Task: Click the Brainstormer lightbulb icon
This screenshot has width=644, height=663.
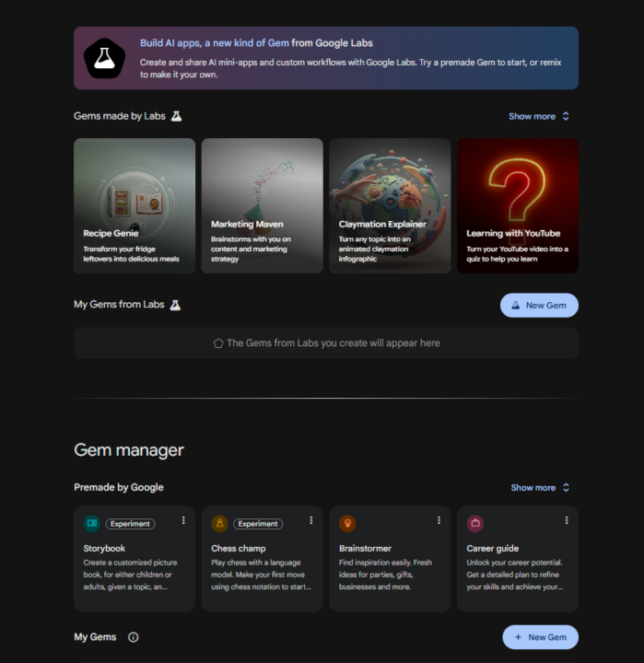Action: pos(347,523)
